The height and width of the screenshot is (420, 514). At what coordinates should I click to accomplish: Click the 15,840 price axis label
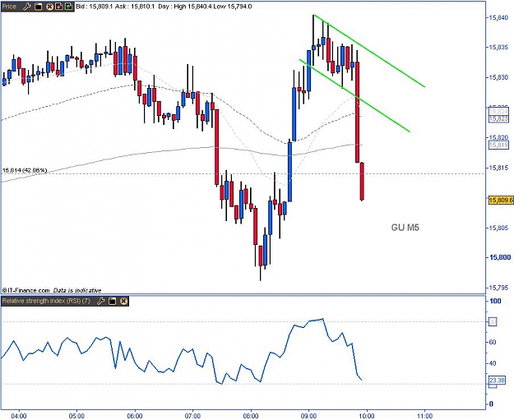498,17
